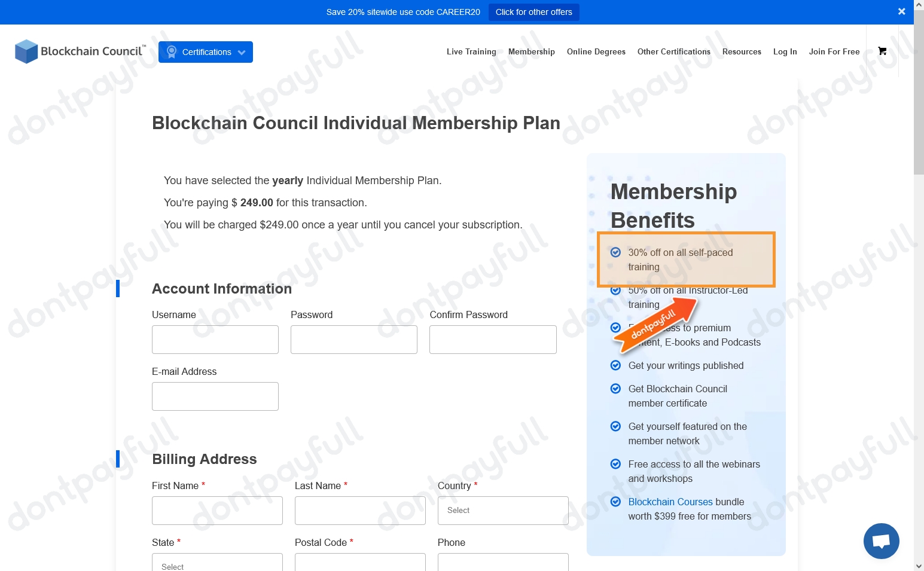The height and width of the screenshot is (571, 924).
Task: Click the page vertical scrollbar thumb
Action: pos(919,96)
